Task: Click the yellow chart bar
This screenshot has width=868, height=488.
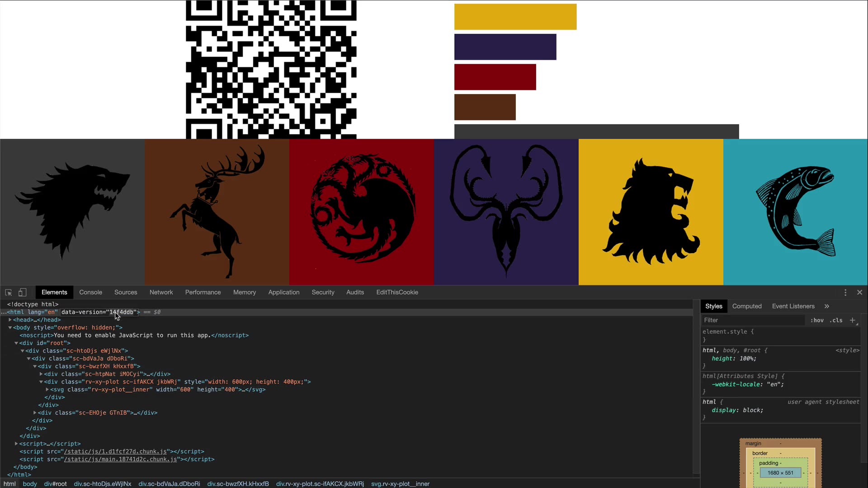Action: (515, 17)
